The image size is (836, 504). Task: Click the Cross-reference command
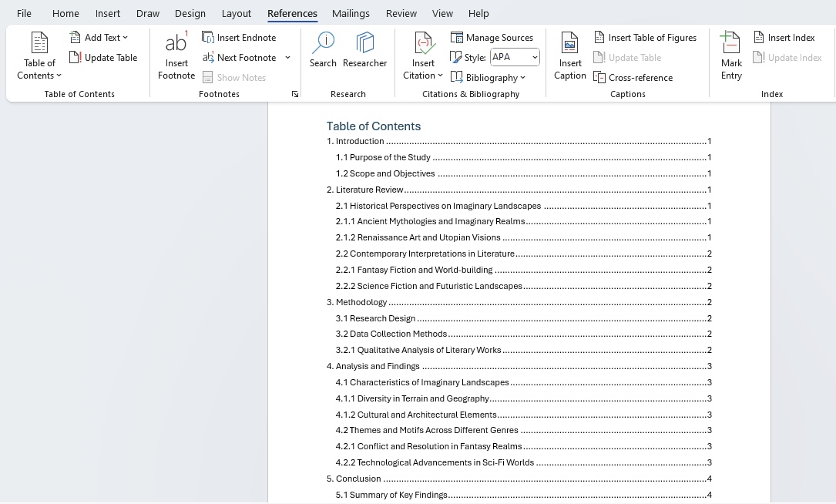tap(633, 77)
